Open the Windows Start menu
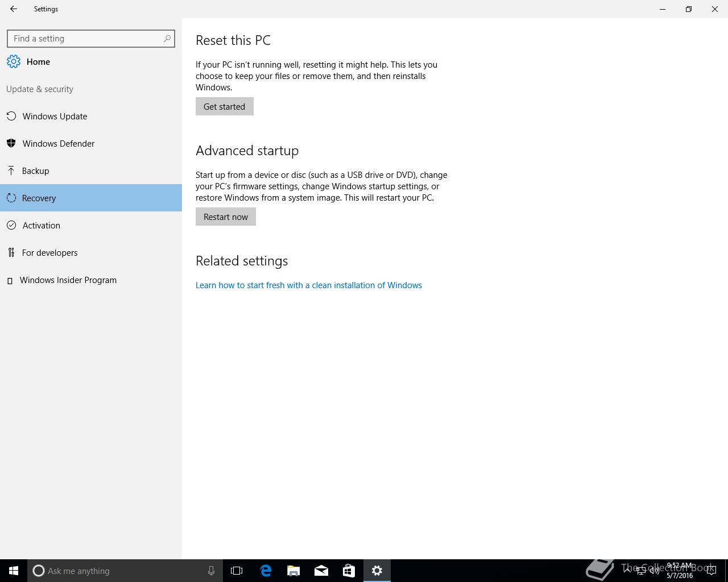Viewport: 728px width, 582px height. click(14, 571)
